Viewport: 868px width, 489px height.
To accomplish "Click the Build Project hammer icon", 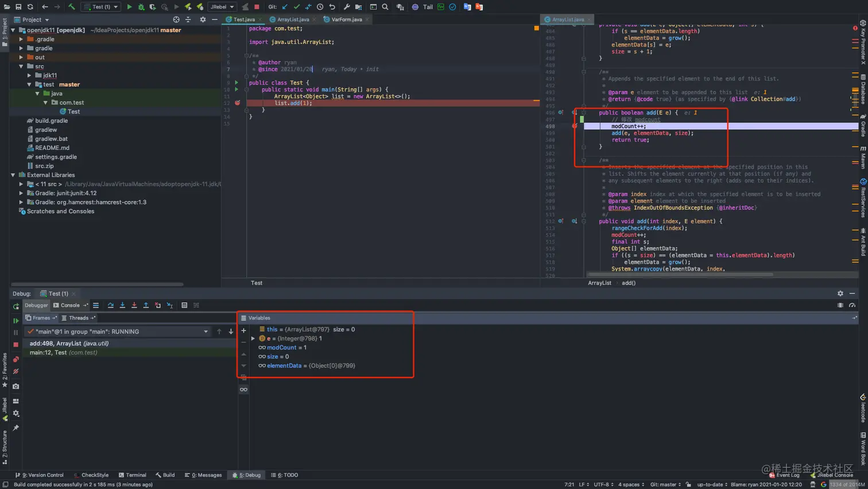I will click(72, 7).
